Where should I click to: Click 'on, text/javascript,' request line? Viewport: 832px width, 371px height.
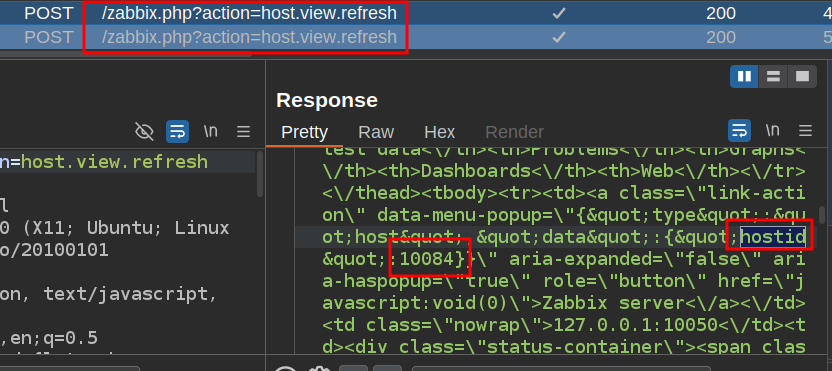click(x=109, y=294)
